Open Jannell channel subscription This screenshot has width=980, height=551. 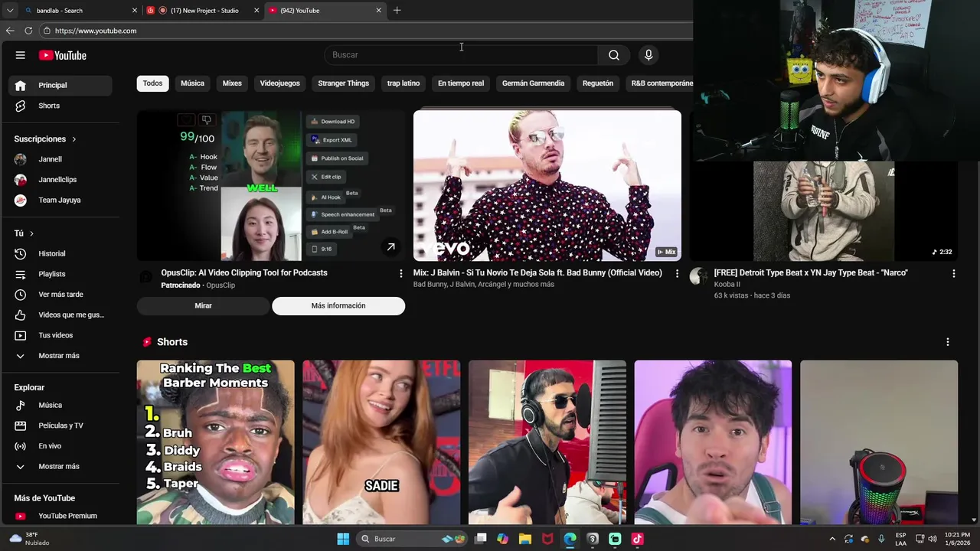60,159
